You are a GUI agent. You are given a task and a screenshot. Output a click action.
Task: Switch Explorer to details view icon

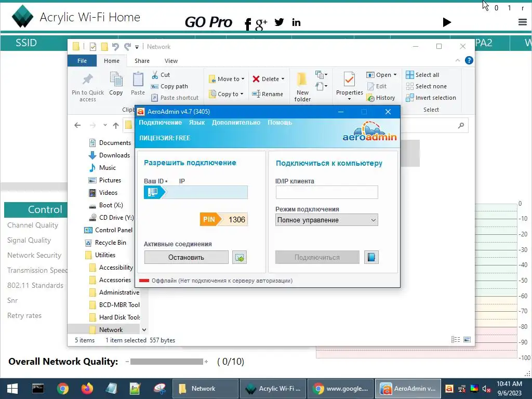pyautogui.click(x=455, y=340)
